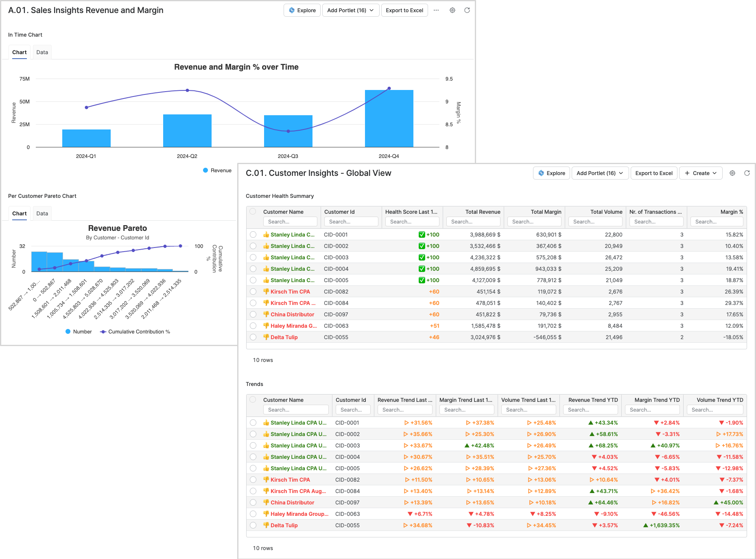Expand the Create dropdown
756x559 pixels.
tap(700, 173)
